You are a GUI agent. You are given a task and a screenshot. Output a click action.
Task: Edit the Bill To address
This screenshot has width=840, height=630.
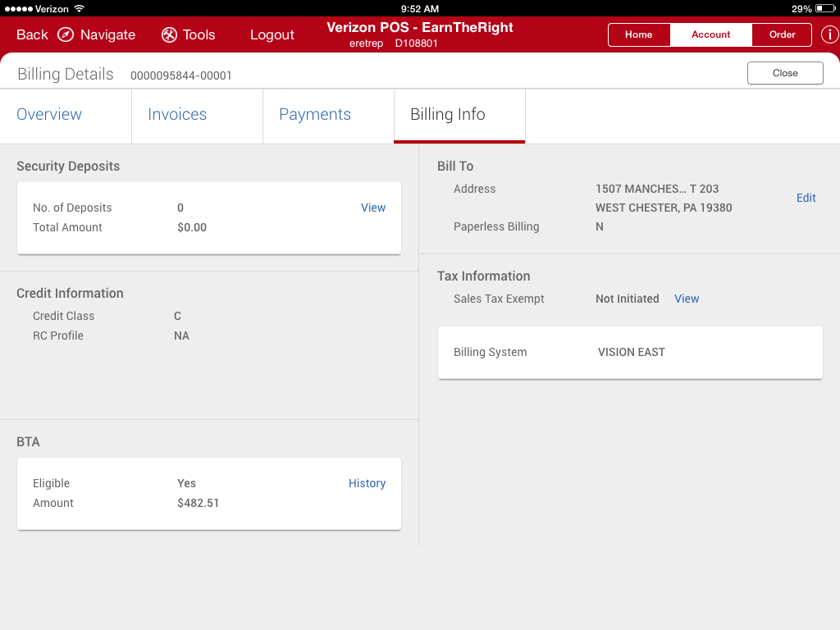(x=806, y=199)
